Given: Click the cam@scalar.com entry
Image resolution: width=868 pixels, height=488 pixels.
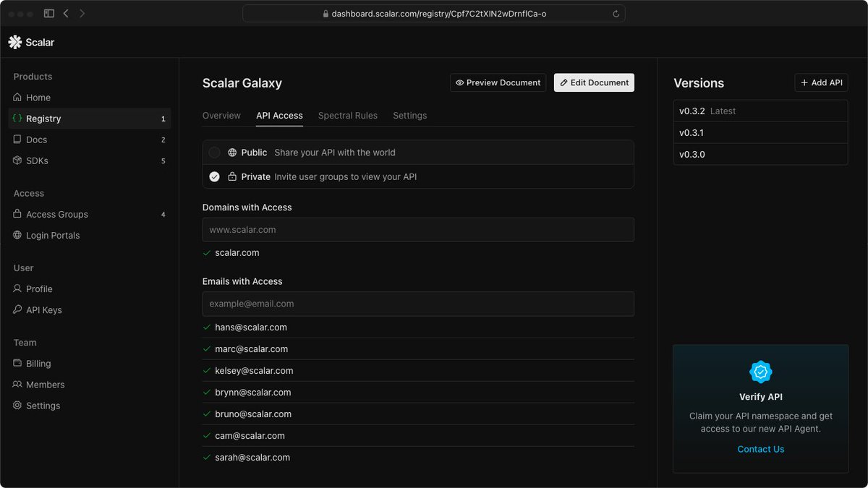Looking at the screenshot, I should coord(418,436).
